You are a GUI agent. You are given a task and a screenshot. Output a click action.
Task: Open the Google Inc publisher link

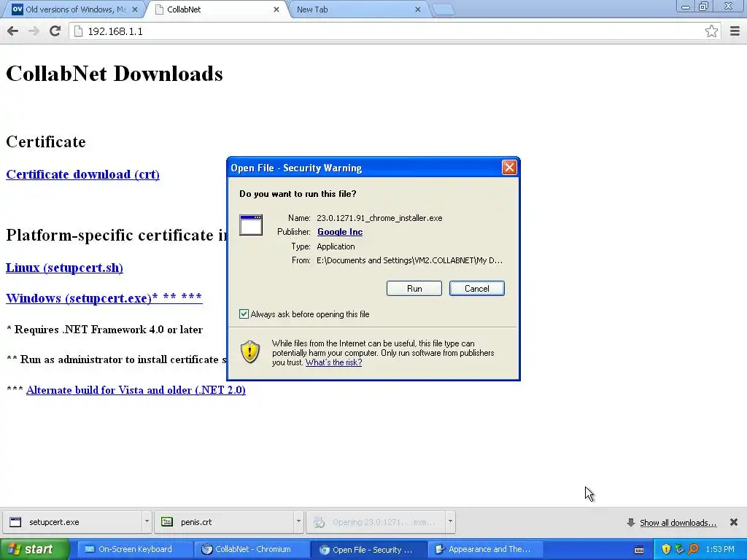click(340, 232)
